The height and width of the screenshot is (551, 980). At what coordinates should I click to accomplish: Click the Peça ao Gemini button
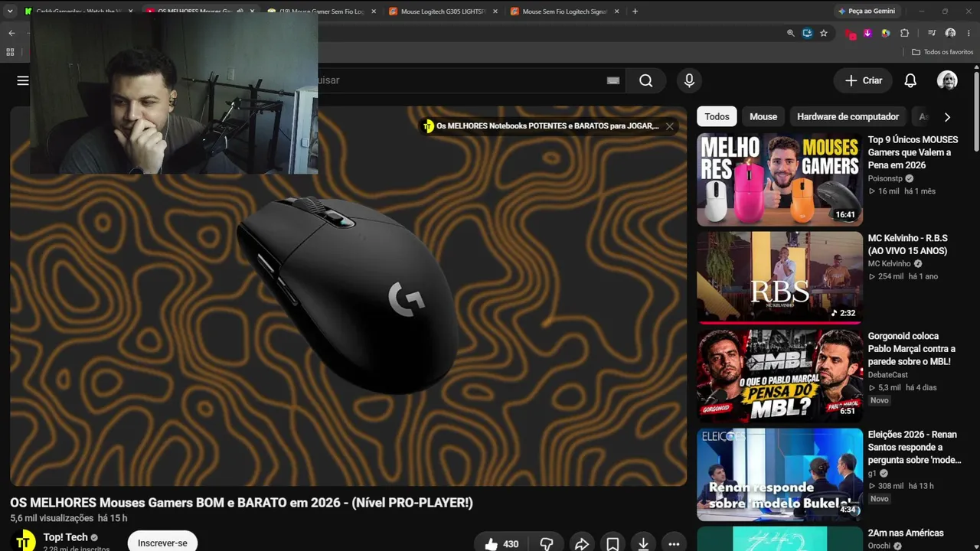[x=866, y=11]
